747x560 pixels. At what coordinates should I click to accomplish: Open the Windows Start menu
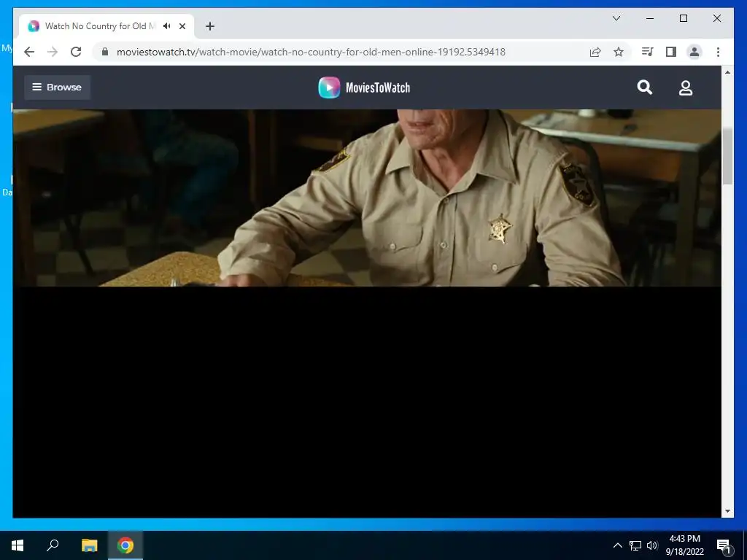coord(18,545)
